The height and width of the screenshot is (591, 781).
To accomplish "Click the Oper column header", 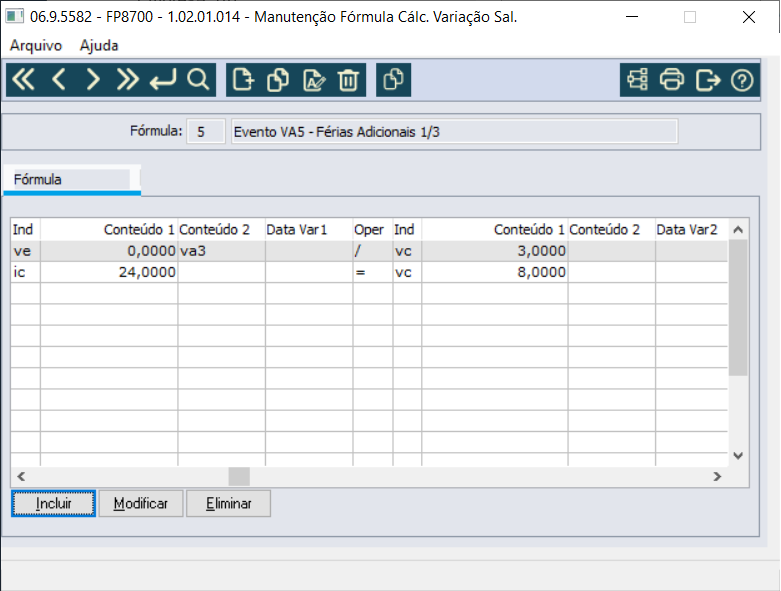I will pyautogui.click(x=373, y=230).
